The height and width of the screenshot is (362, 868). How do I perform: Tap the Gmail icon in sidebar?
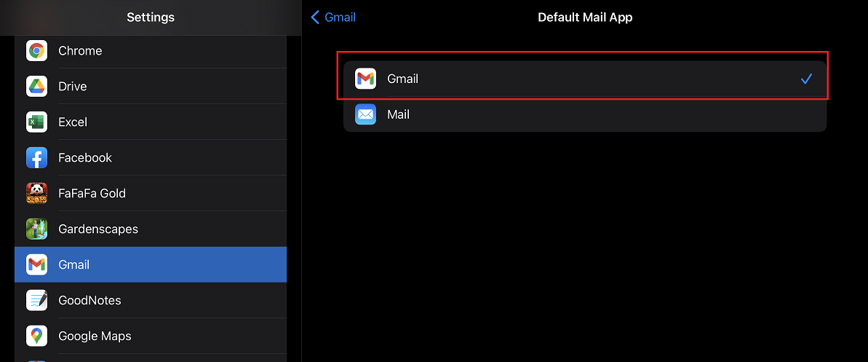(36, 264)
